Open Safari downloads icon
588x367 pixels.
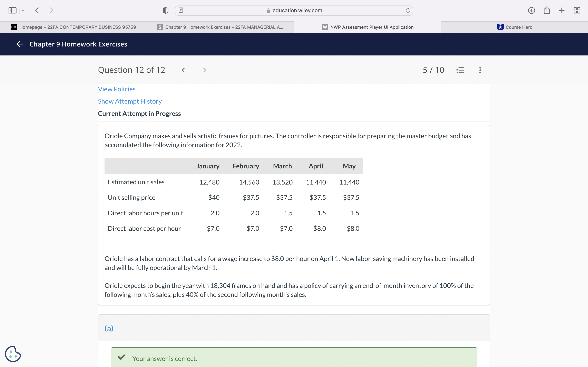point(531,10)
